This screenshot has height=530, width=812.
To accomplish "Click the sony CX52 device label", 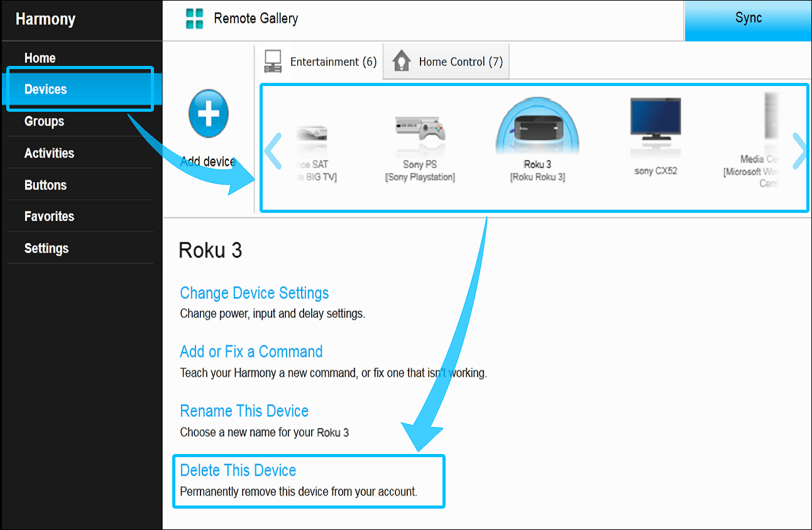I will 656,171.
